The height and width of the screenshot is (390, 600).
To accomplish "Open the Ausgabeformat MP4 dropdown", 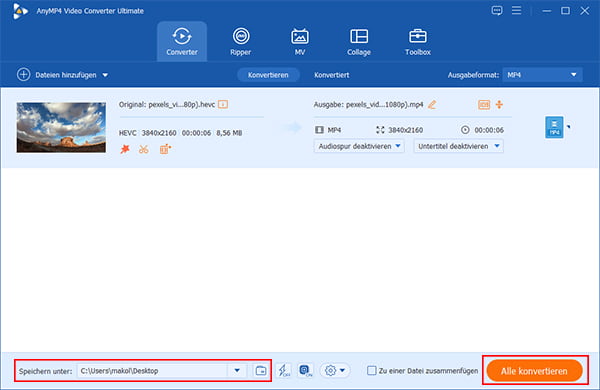I will coord(542,75).
